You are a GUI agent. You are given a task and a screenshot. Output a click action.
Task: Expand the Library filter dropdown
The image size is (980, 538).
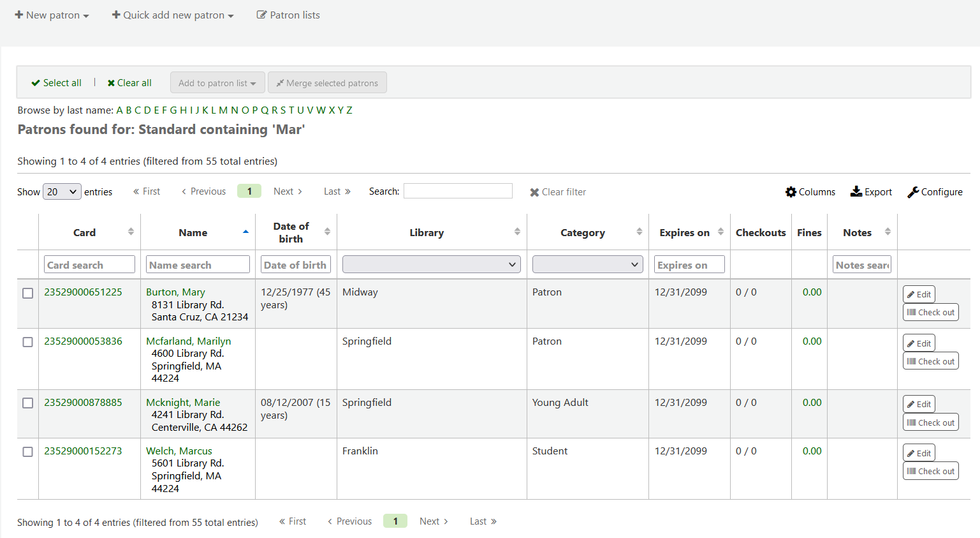coord(431,264)
